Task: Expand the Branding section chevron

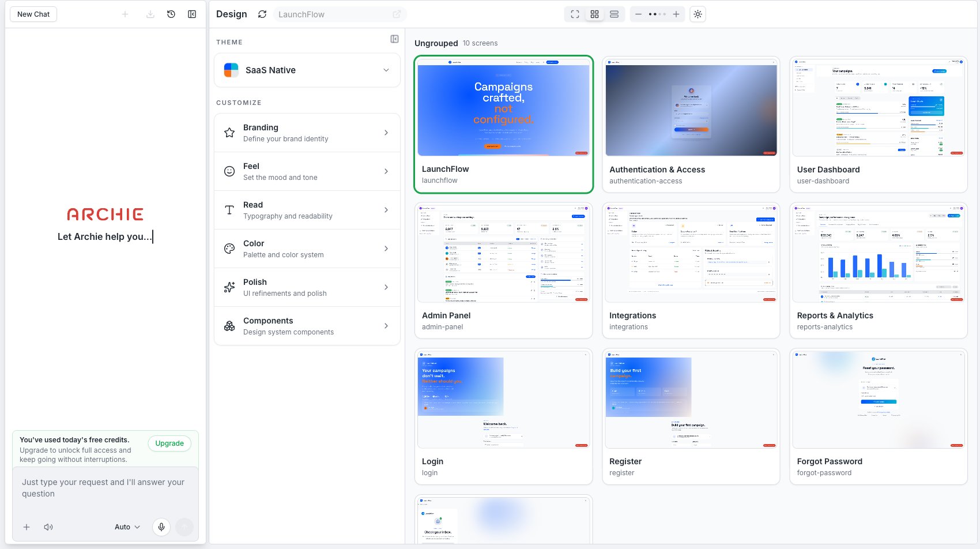Action: coord(386,133)
